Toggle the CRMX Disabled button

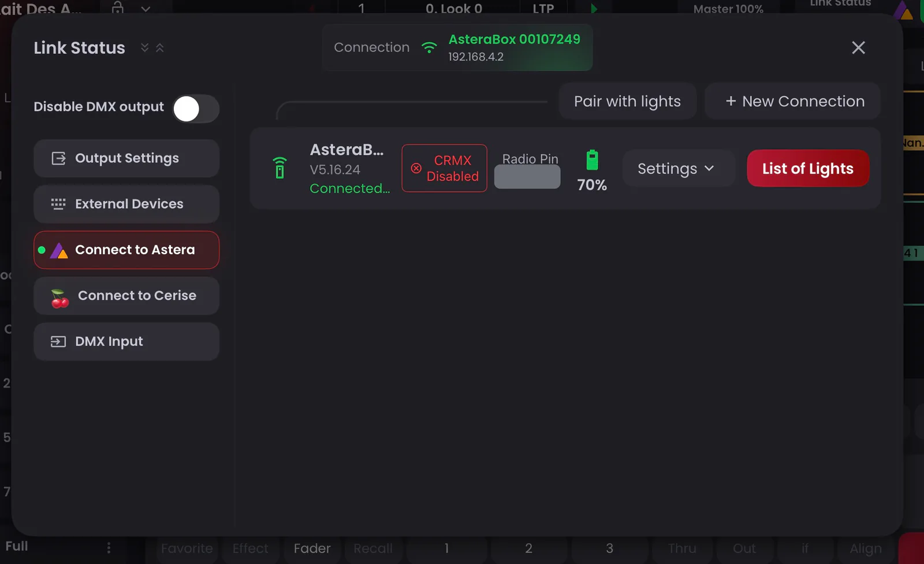tap(445, 168)
